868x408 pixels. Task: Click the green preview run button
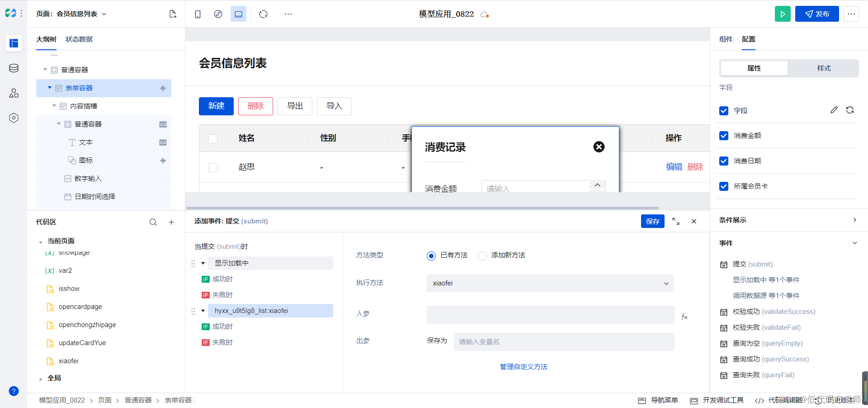pyautogui.click(x=783, y=14)
